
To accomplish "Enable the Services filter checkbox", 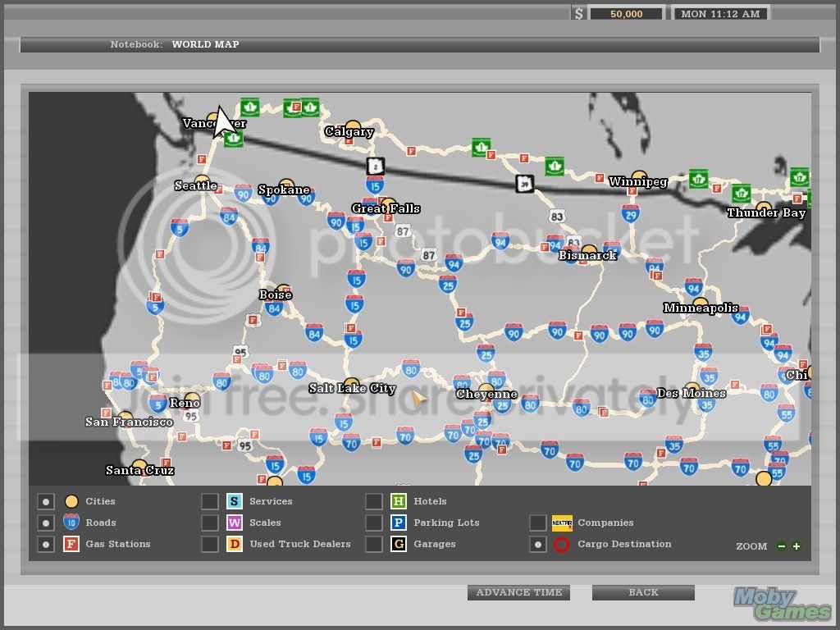I will click(x=210, y=502).
